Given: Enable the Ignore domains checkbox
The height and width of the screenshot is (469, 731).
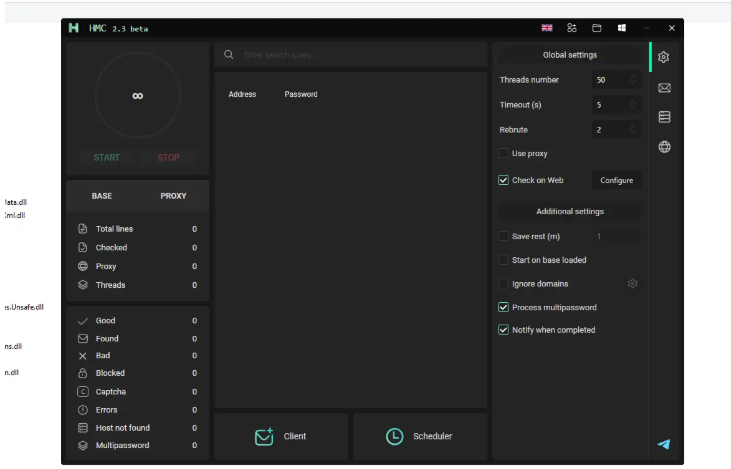Looking at the screenshot, I should click(503, 283).
